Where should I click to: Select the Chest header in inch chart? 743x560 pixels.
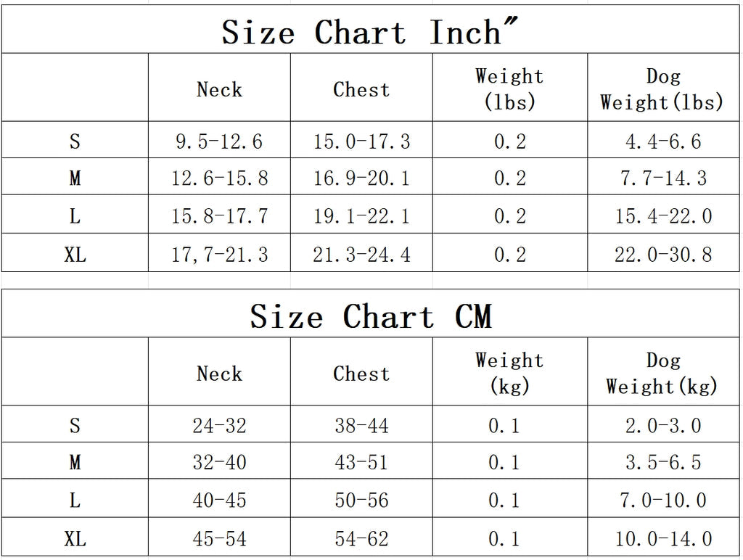pos(361,90)
